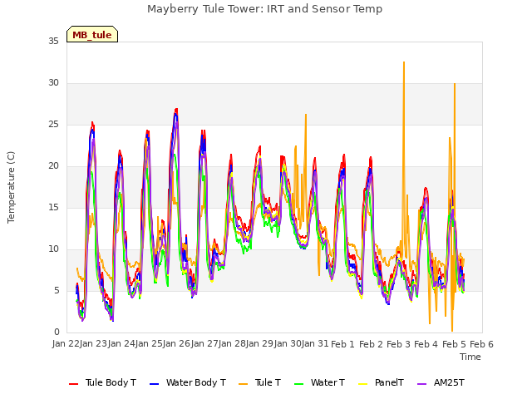This screenshot has height=399, width=532.
Task: Toggle the Water T legend entry
Action: 319,382
